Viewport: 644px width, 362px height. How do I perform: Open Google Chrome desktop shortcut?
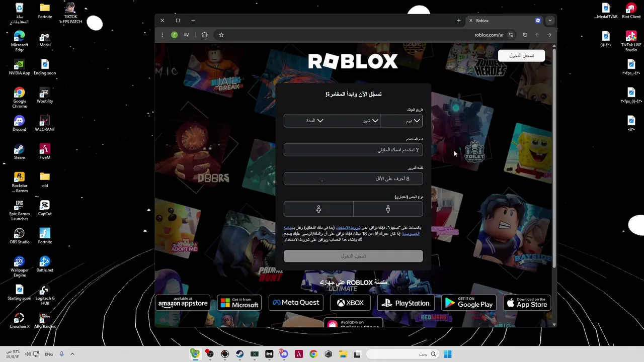pos(19,98)
